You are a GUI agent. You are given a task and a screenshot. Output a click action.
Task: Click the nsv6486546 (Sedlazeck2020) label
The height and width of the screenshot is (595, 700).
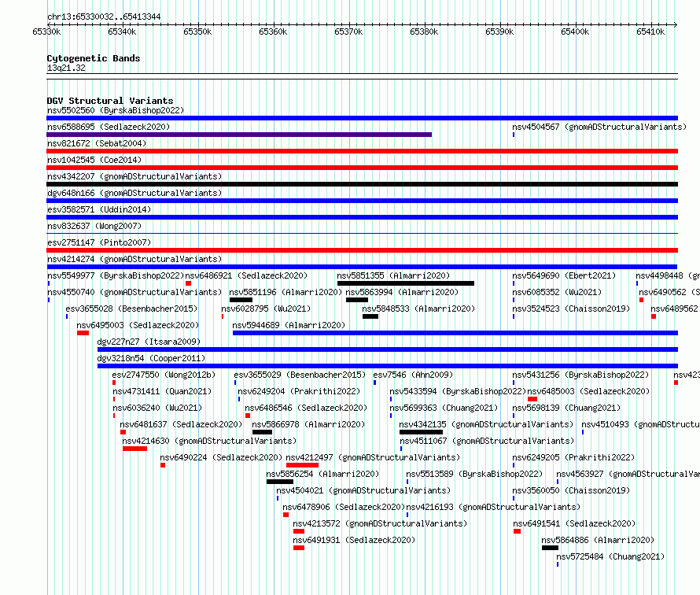pos(306,408)
